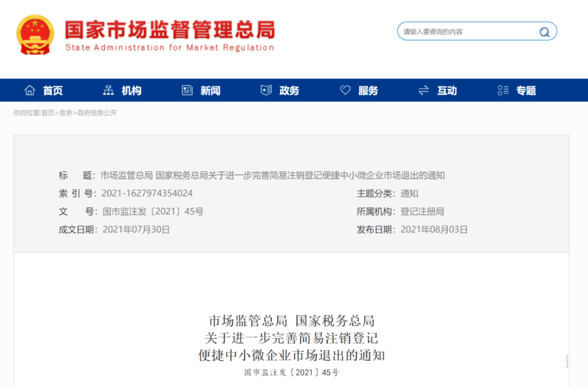Click the State Administration for Market Regulation text
Screen dimensions: 588x387
point(169,48)
